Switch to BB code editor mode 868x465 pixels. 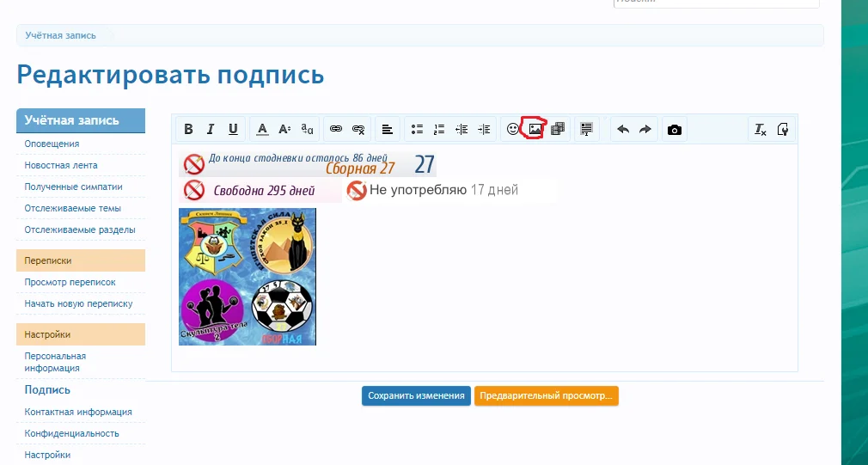[x=783, y=129]
